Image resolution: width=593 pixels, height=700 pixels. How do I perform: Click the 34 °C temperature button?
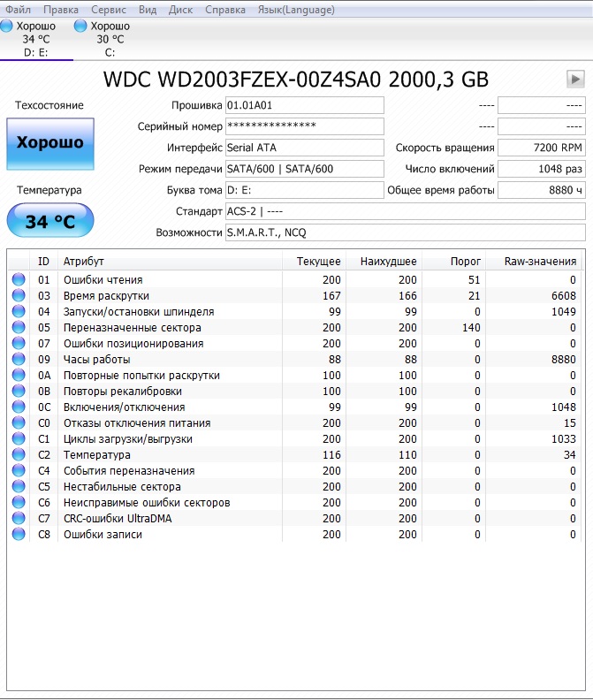50,221
